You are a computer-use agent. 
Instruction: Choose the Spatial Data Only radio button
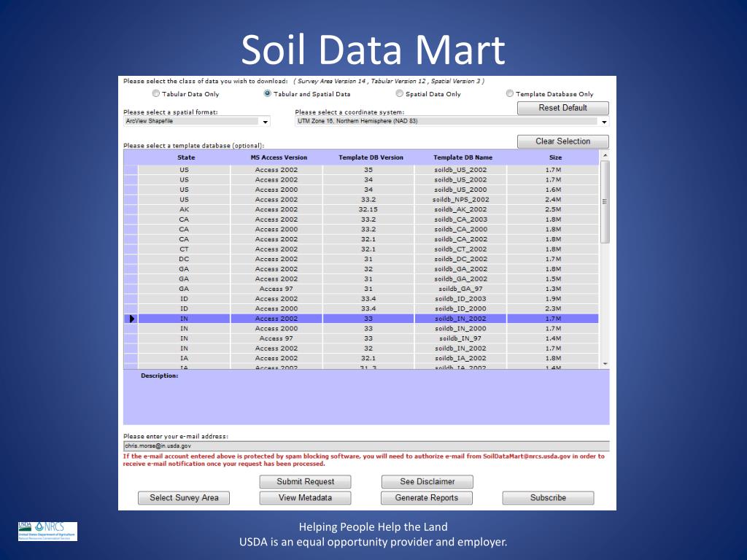[x=399, y=94]
